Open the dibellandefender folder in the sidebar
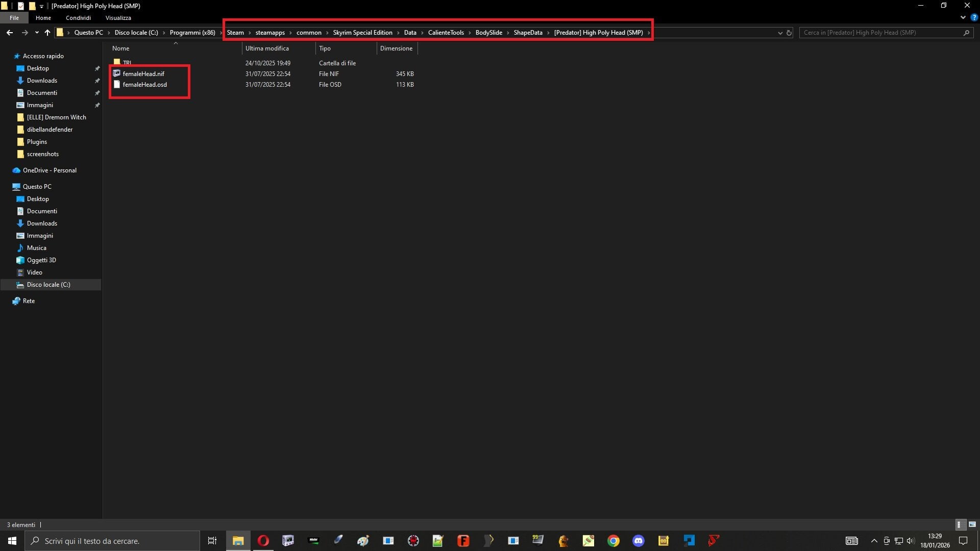980x551 pixels. point(50,130)
